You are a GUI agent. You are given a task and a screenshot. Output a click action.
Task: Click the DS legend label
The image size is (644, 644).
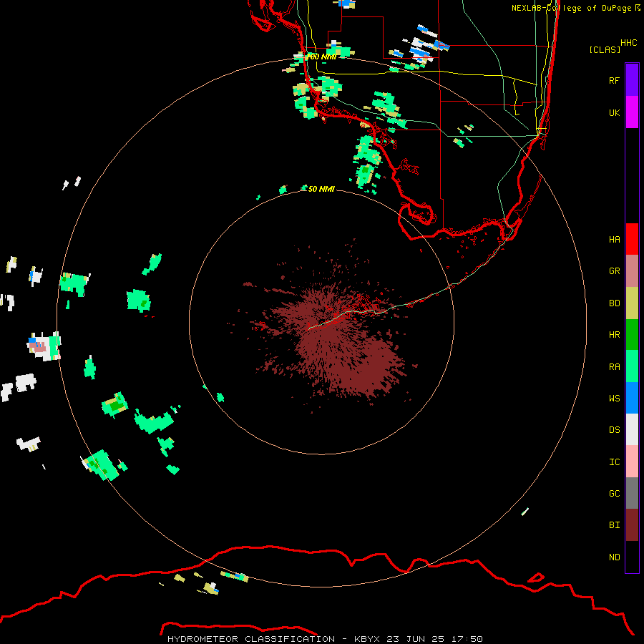[x=614, y=429]
